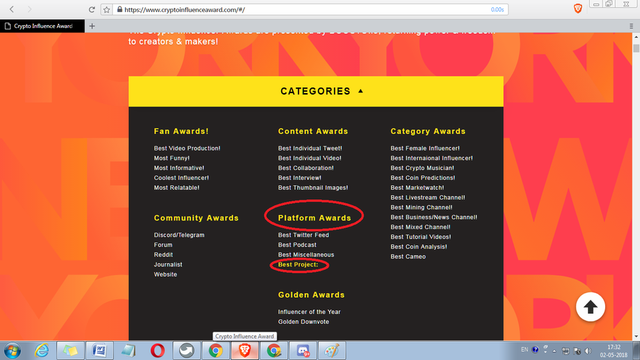
Task: Launch Internet Explorer from taskbar
Action: (x=41, y=351)
